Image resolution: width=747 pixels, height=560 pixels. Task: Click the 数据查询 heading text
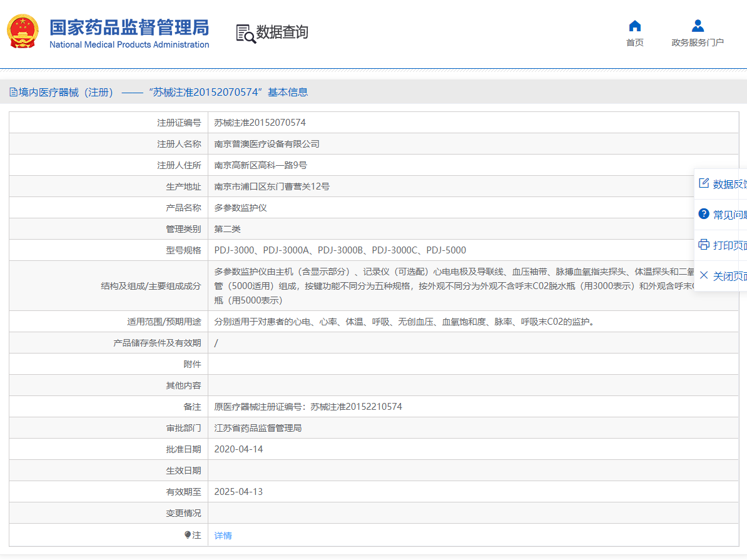tap(282, 32)
